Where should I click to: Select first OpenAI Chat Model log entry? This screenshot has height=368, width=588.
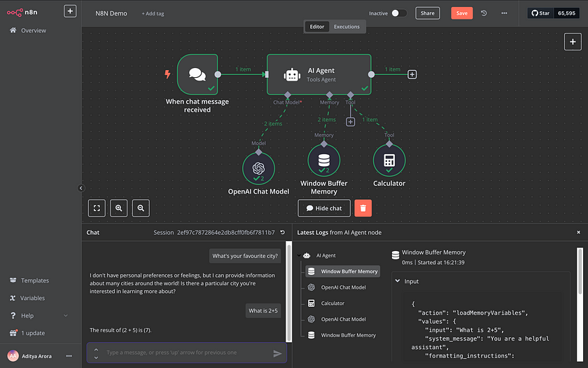(343, 287)
